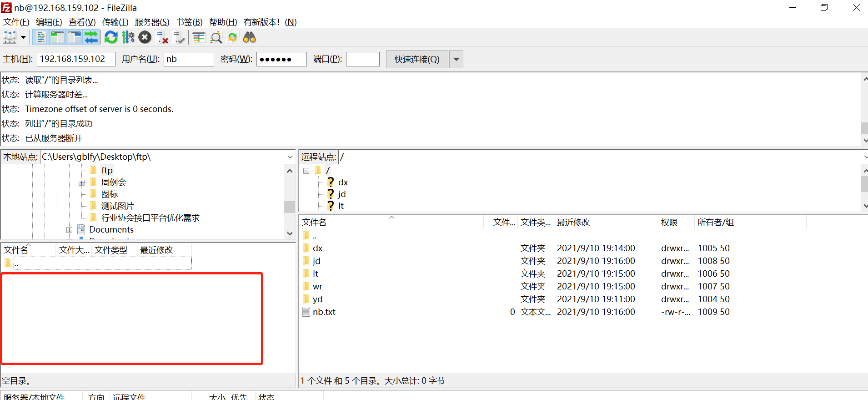Toggle synchronized browsing
The width and height of the screenshot is (868, 400).
tap(233, 37)
